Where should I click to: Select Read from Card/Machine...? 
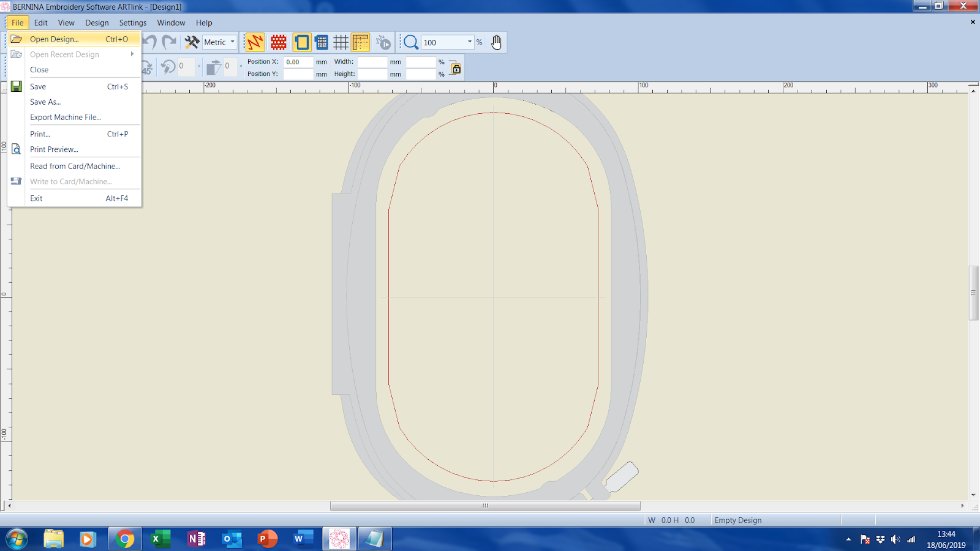74,166
